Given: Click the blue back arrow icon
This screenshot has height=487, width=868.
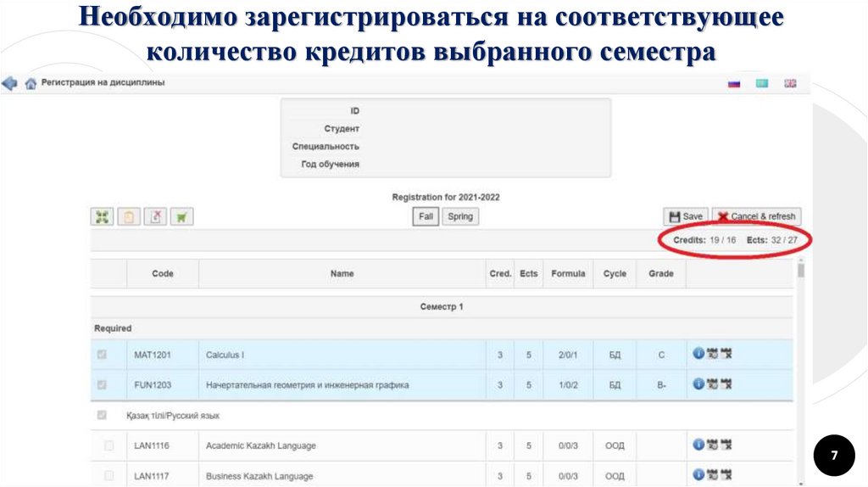Looking at the screenshot, I should pyautogui.click(x=9, y=83).
